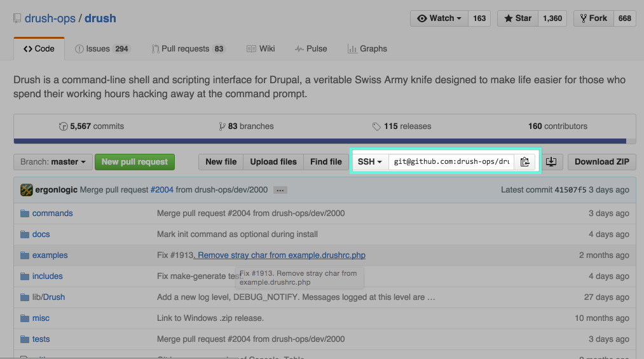Click the git clone URL input field

[x=451, y=161]
